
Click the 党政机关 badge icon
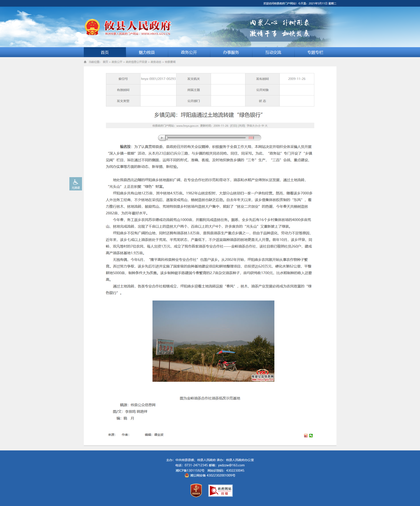coord(196,490)
